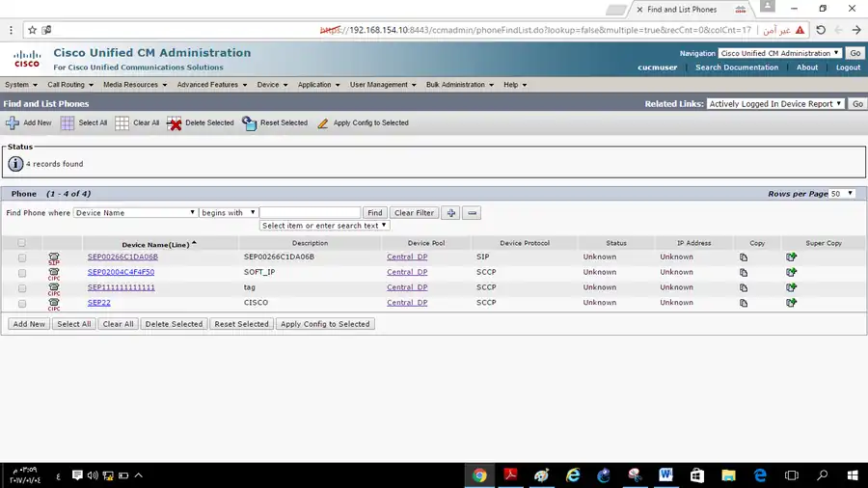Check the box for SEP22
Screen dimensions: 868x488
(x=21, y=304)
